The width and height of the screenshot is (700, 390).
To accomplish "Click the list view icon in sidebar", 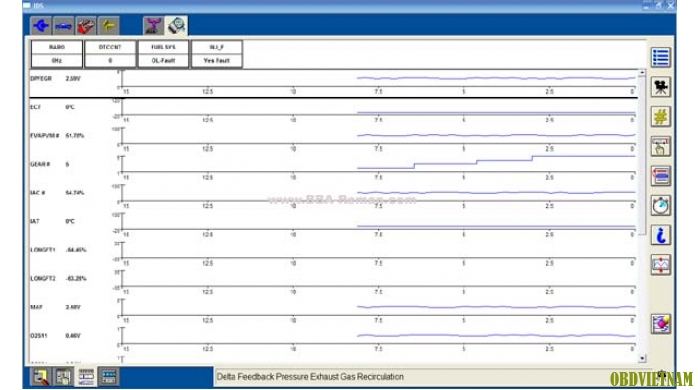I will click(661, 57).
